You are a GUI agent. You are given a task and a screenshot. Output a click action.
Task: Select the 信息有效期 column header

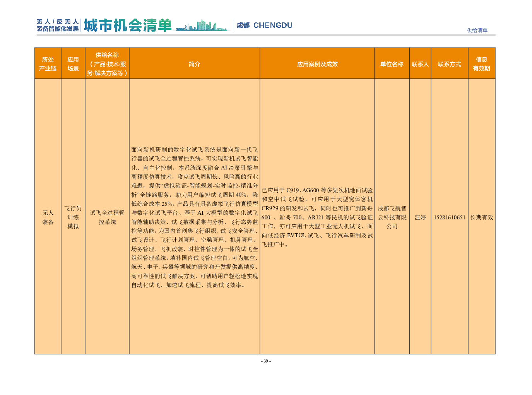482,64
